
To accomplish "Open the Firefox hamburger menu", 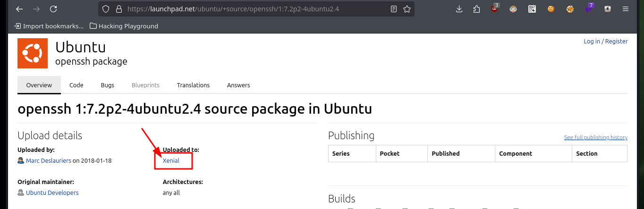I will (626, 9).
